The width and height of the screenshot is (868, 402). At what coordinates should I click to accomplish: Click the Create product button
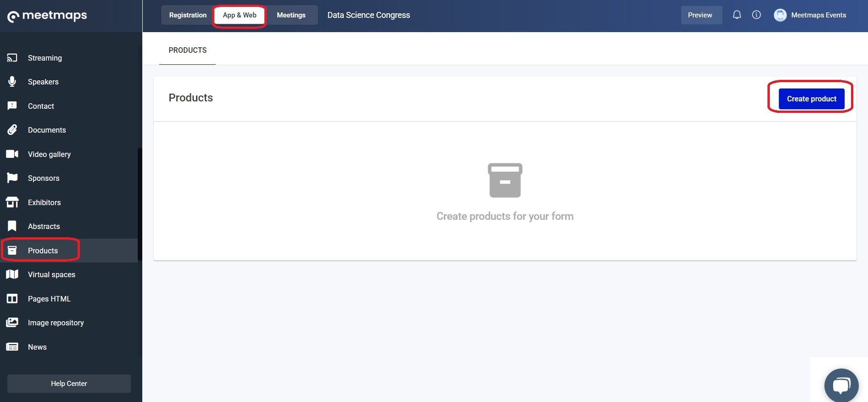(x=812, y=99)
